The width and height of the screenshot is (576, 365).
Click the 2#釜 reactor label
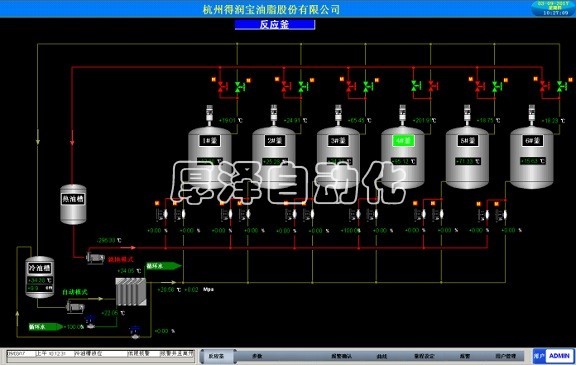point(274,140)
